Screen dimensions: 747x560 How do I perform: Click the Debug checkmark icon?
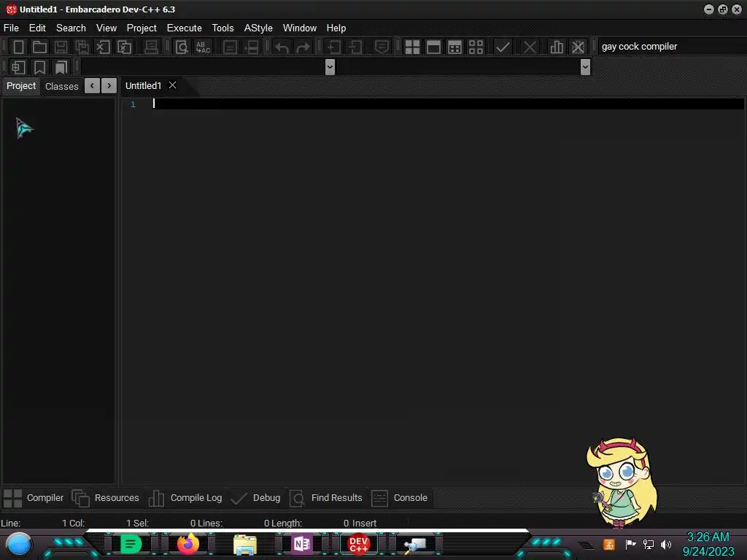503,47
